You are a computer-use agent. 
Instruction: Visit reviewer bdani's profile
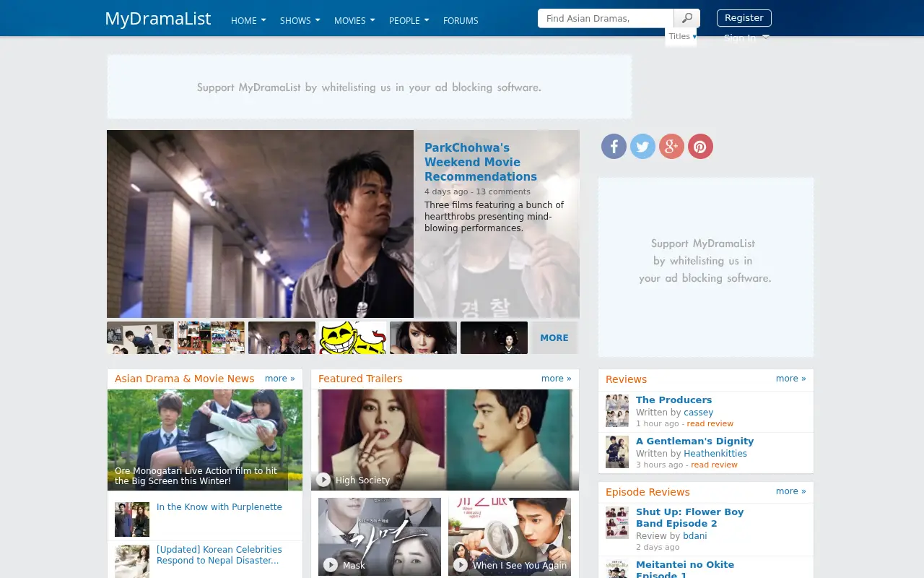tap(695, 536)
